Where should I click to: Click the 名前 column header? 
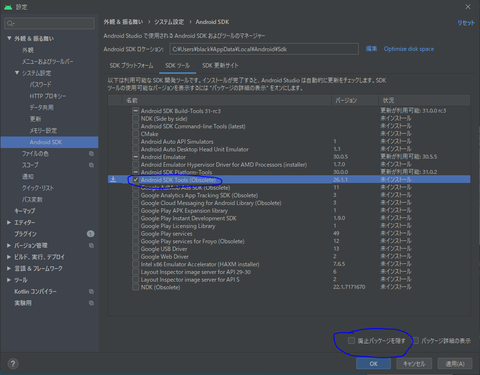[x=227, y=100]
